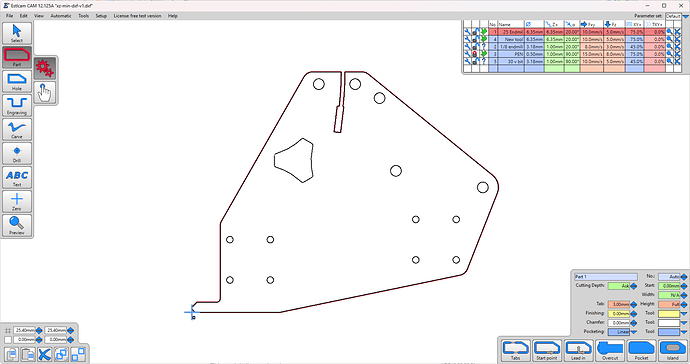Delete the PEN tool via its X
Screen dimensions: 690x364
point(678,54)
